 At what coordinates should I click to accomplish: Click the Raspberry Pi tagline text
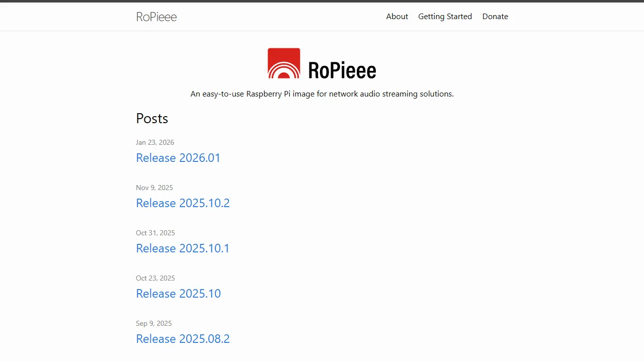[x=322, y=94]
